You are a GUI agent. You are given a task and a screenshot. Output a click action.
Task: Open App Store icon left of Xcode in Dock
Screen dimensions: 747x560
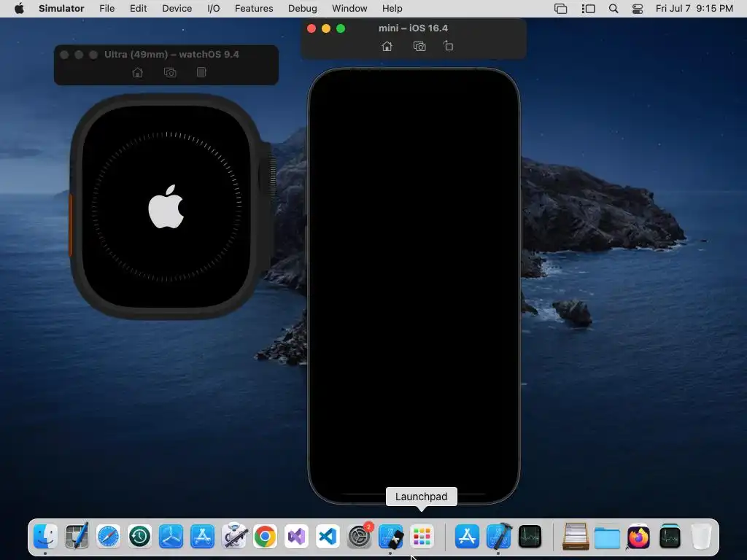coord(468,537)
